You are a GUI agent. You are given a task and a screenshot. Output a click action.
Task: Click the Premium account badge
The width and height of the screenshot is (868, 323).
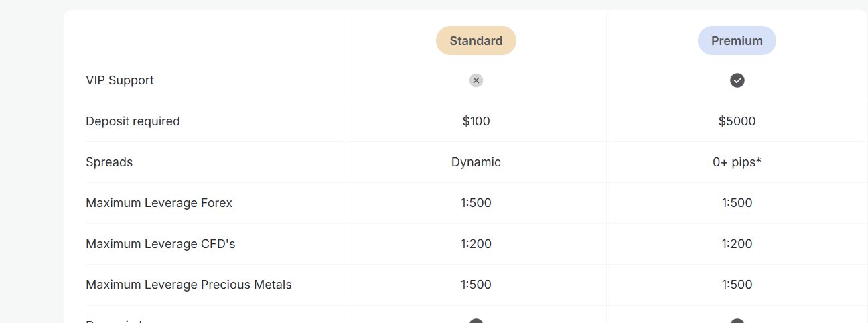click(737, 40)
